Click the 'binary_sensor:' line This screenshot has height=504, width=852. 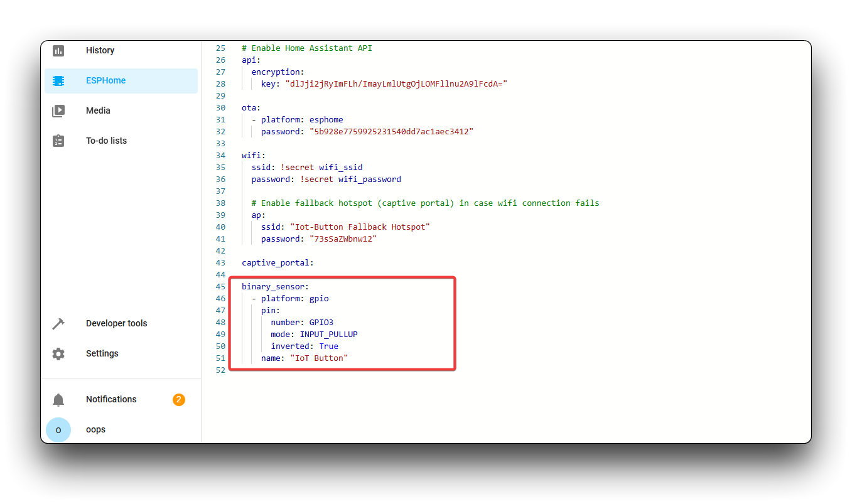276,287
